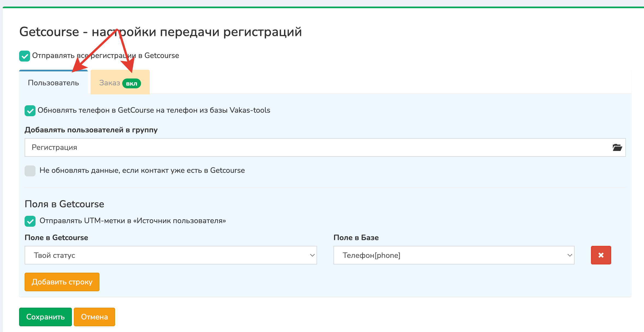The width and height of the screenshot is (644, 332).
Task: Toggle 'Обновлять телефон в GetCourse' checkbox
Action: pyautogui.click(x=30, y=111)
